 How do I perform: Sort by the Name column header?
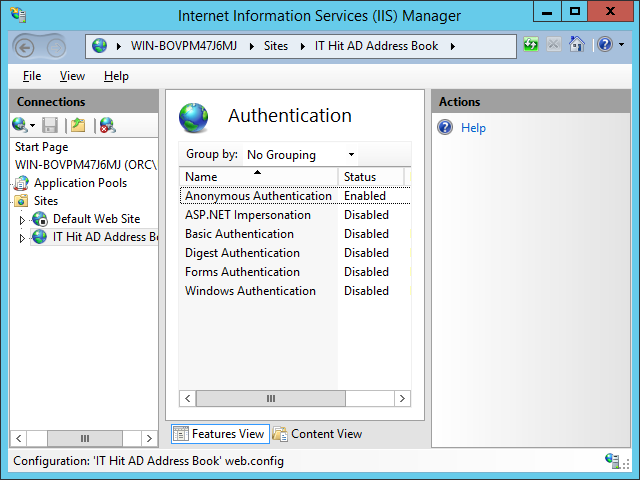(258, 177)
